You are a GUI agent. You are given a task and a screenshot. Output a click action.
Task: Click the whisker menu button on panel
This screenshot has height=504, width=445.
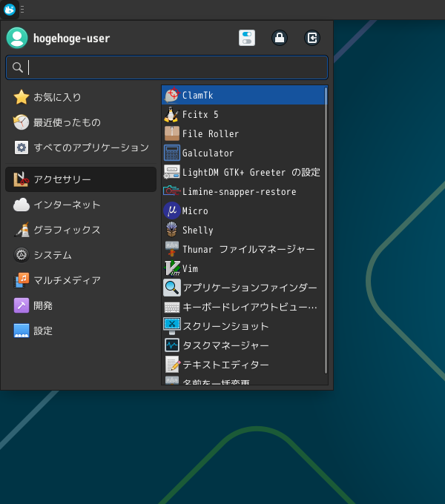point(9,9)
